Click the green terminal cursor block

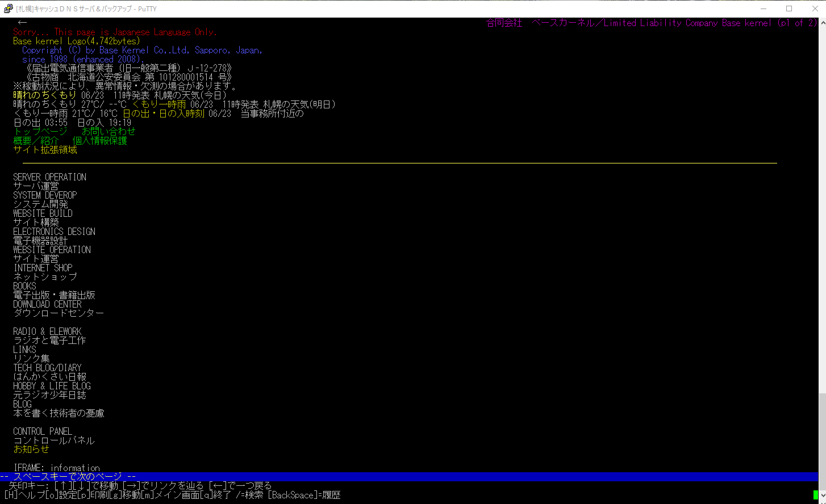click(815, 495)
